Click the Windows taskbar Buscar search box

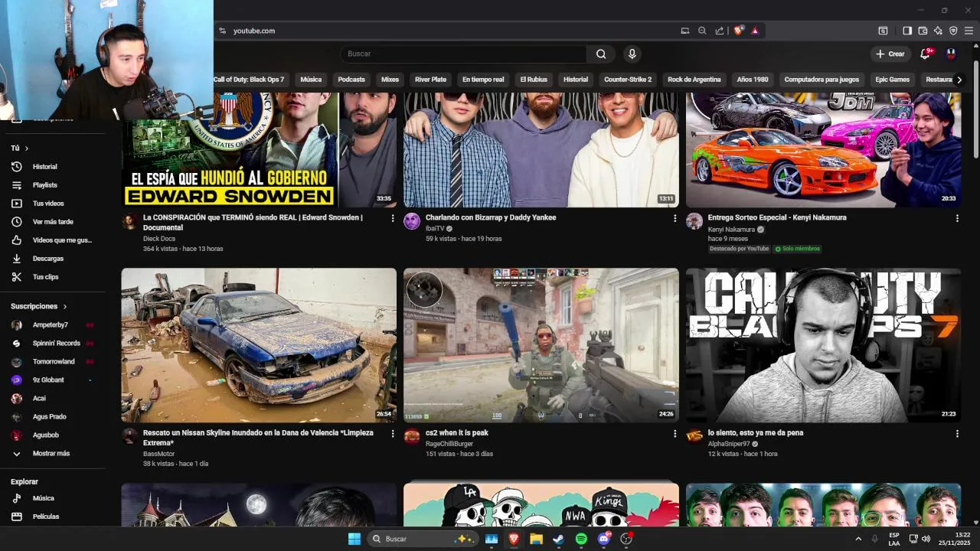(x=423, y=539)
